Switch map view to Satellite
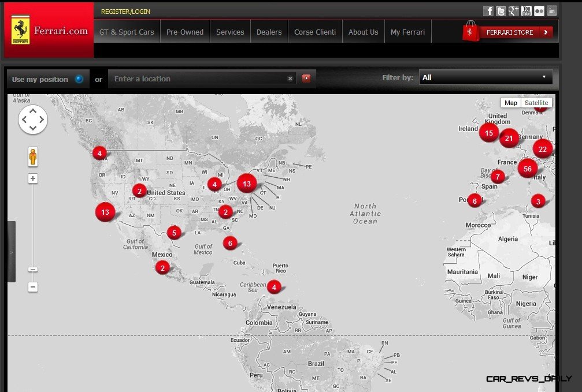Screen dimensions: 582x392 point(536,103)
